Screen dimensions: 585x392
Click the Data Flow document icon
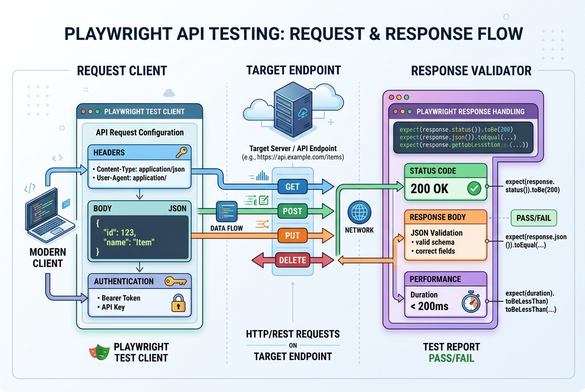point(227,212)
